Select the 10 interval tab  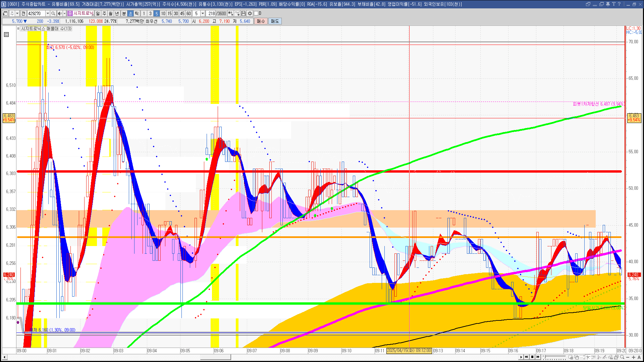coord(163,13)
